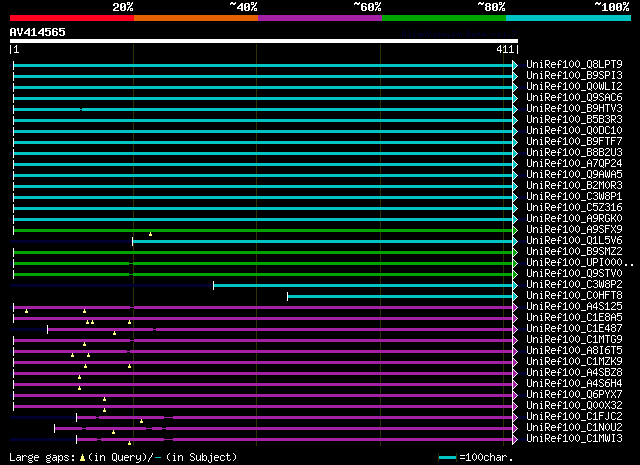Click the green alignment bar for B9SMZ2
The image size is (640, 465).
tap(263, 253)
